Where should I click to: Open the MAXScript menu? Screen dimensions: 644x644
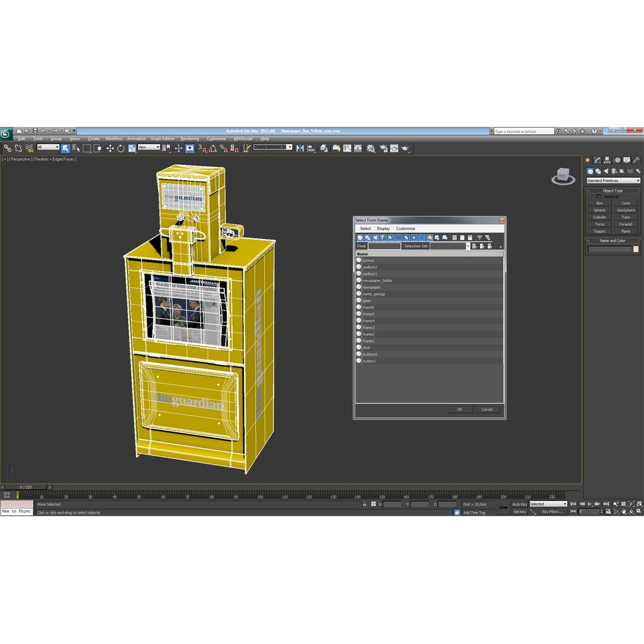pos(243,139)
